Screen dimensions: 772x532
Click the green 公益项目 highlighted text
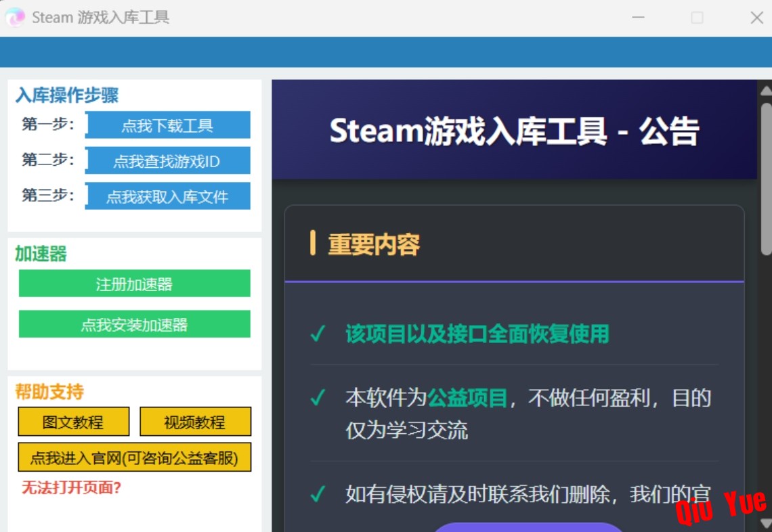point(467,398)
